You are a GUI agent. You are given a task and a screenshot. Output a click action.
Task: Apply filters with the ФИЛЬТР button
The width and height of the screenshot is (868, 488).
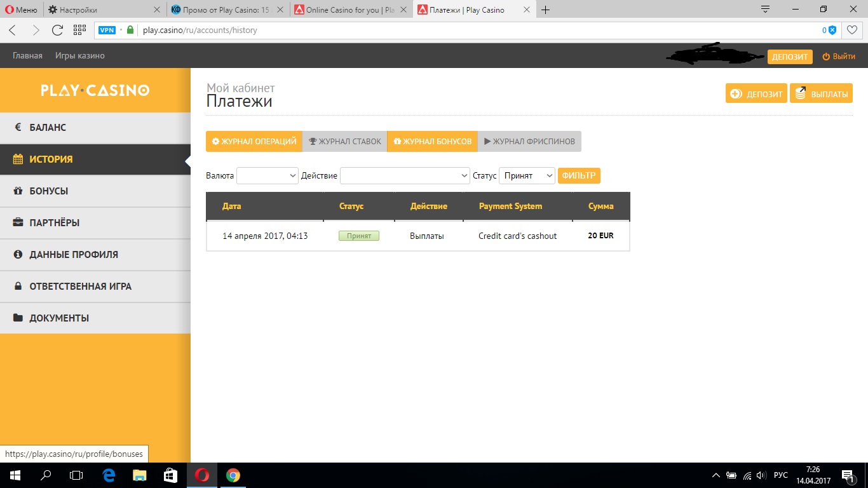(x=579, y=175)
